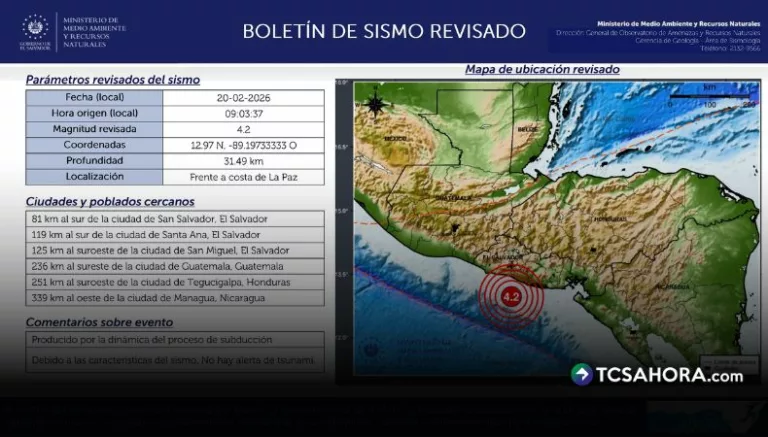Click the red 4.2 epicenter marker

coord(511,297)
